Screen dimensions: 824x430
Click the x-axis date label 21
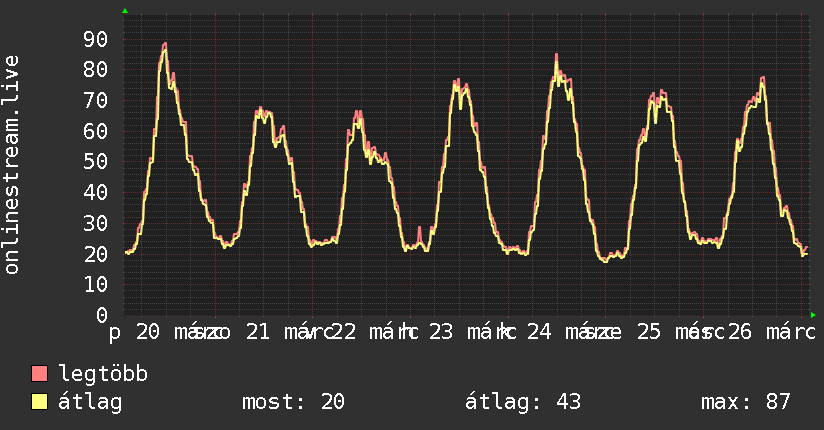[x=258, y=332]
